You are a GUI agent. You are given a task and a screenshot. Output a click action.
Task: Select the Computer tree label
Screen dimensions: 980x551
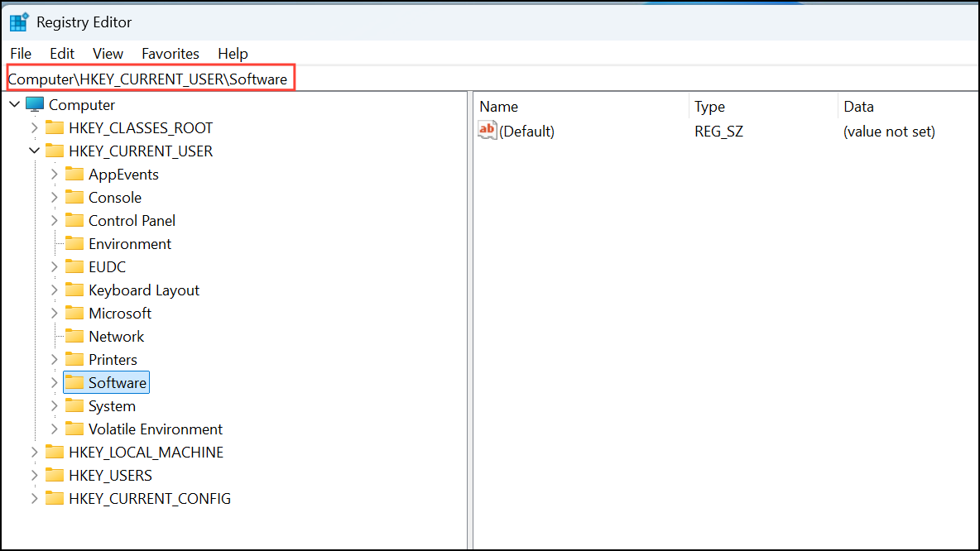pos(82,105)
